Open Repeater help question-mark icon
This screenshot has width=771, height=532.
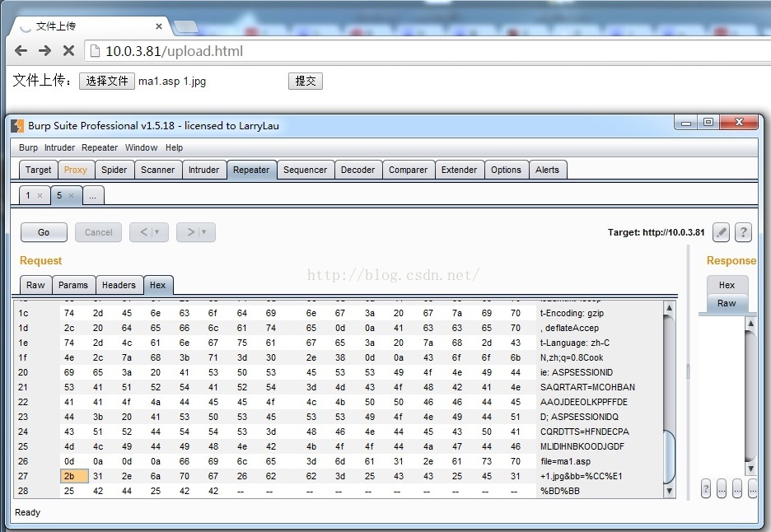pos(744,232)
